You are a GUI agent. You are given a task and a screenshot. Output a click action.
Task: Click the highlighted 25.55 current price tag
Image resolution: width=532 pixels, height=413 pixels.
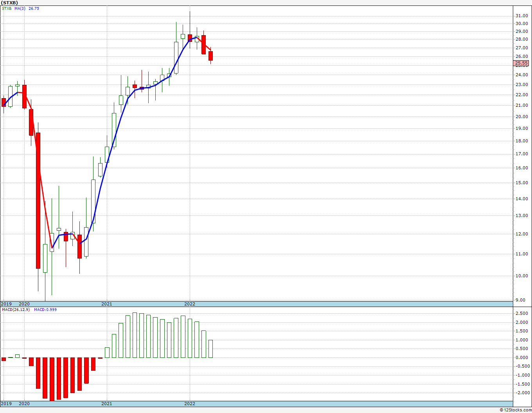click(x=521, y=63)
